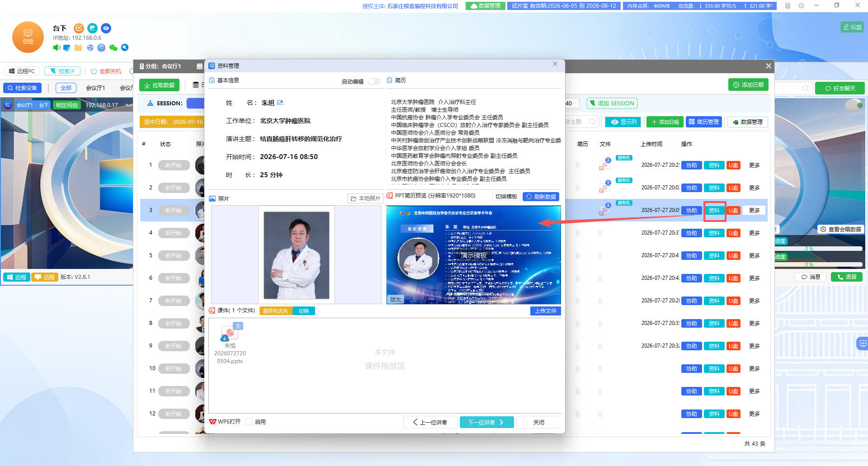The image size is (868, 466).
Task: Click the 远程PC button
Action: pyautogui.click(x=22, y=71)
